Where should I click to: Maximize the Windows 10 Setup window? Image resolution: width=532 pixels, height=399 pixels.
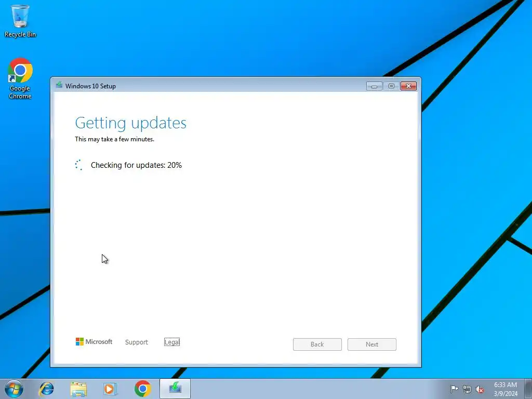pyautogui.click(x=391, y=86)
